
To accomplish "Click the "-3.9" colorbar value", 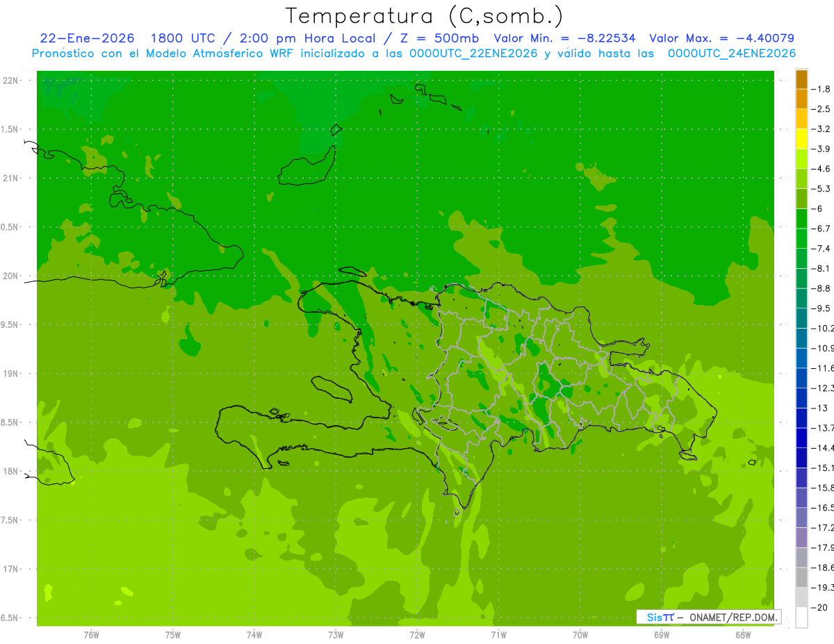I will 821,149.
